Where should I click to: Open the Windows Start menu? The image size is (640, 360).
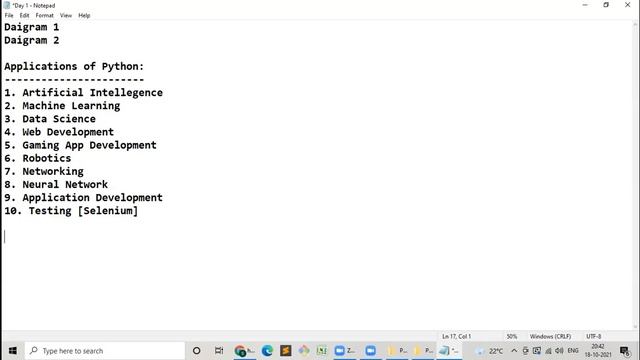coord(13,351)
